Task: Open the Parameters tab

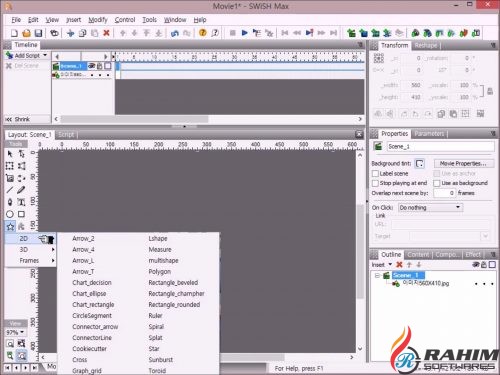Action: click(x=429, y=134)
